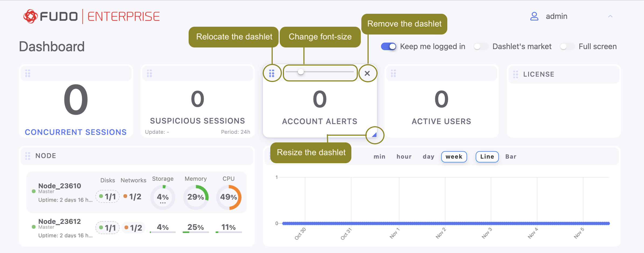
Task: Switch the chart type to Bar
Action: [x=511, y=157]
